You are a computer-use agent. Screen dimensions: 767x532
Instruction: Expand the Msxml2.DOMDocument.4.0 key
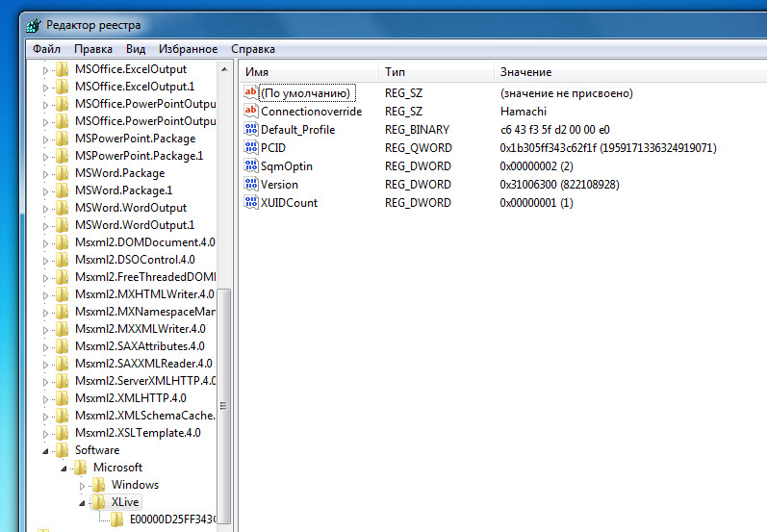45,243
